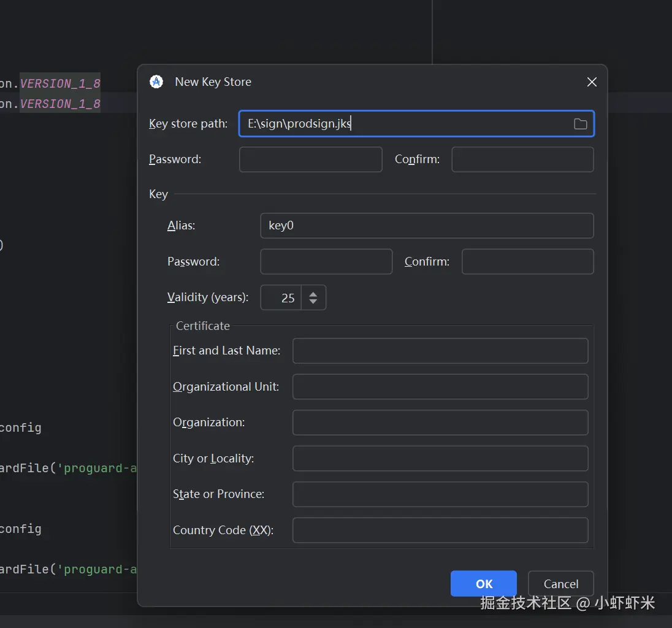
Task: Click the 'Validity (years):' label
Action: (x=208, y=297)
